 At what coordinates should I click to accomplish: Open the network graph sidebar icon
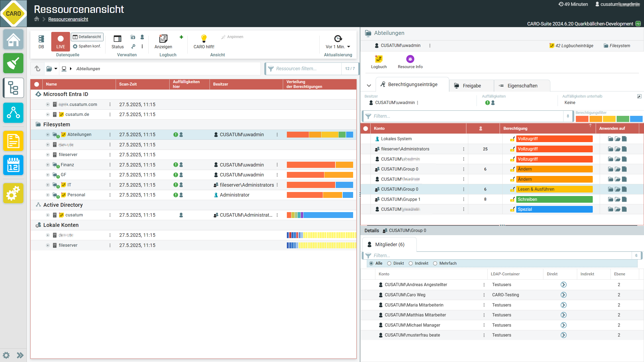13,113
